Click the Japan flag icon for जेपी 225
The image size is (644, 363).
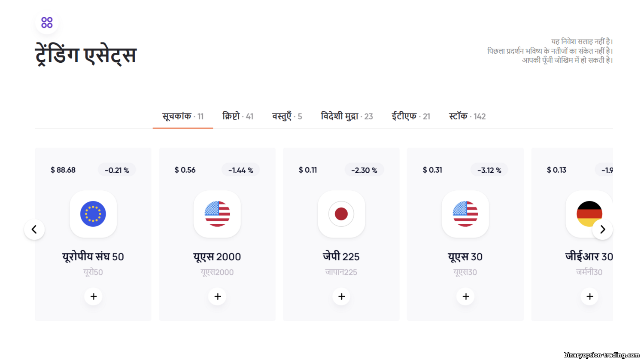(x=341, y=214)
